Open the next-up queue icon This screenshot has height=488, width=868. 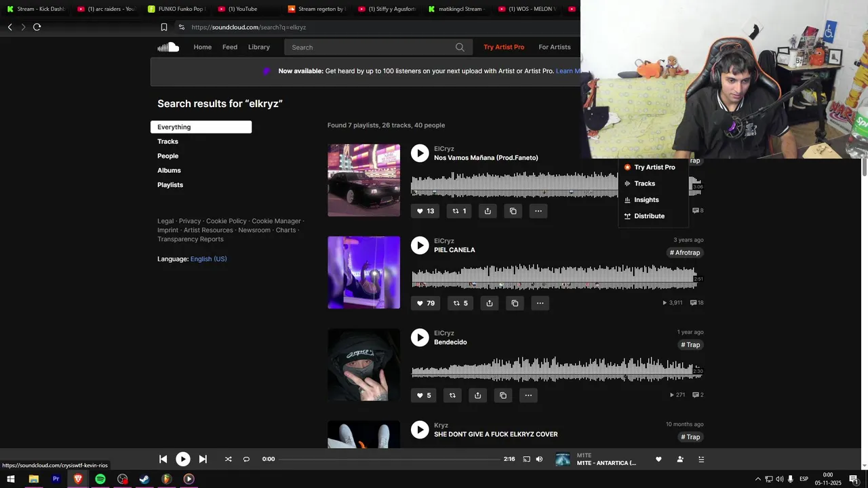click(x=701, y=459)
